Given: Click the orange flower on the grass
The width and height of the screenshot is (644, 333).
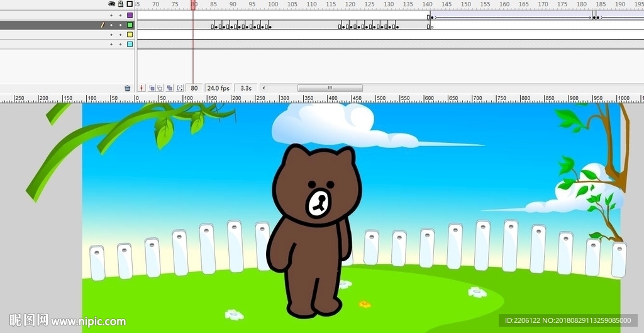Looking at the screenshot, I should pos(364,304).
